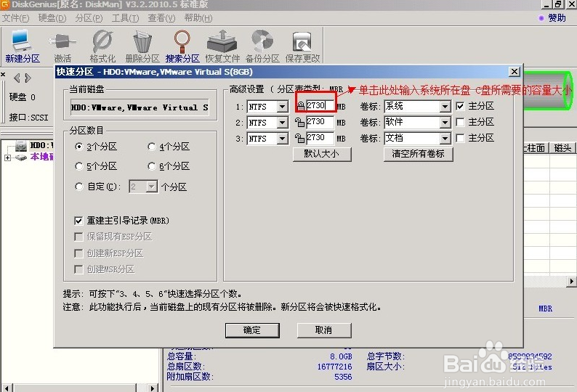577x392 pixels.
Task: Open the 查看(V) menu
Action: click(161, 18)
